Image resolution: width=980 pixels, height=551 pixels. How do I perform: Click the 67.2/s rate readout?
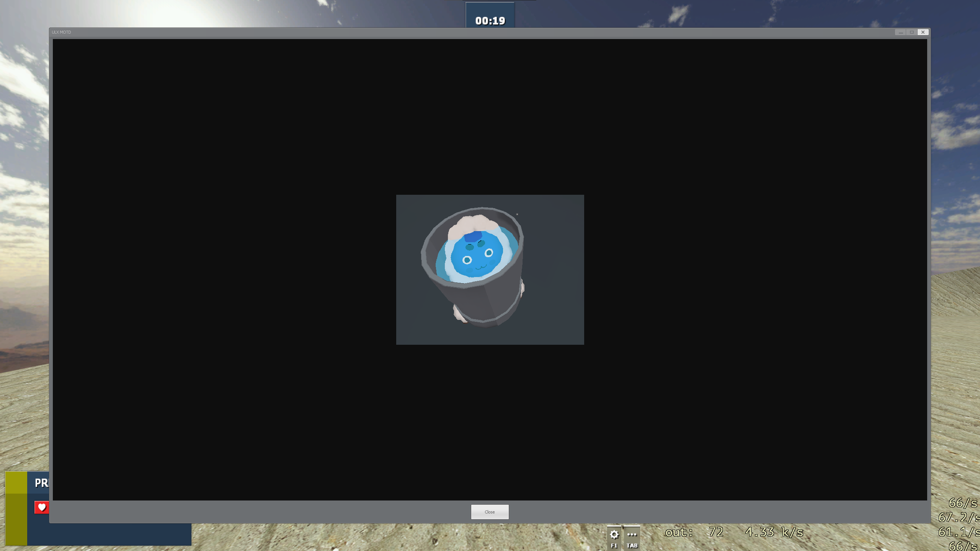tap(958, 517)
